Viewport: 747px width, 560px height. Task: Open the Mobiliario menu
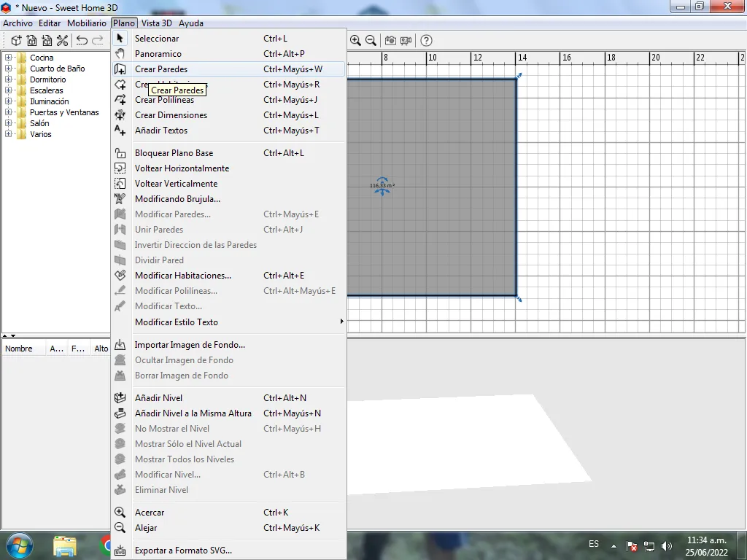[86, 23]
